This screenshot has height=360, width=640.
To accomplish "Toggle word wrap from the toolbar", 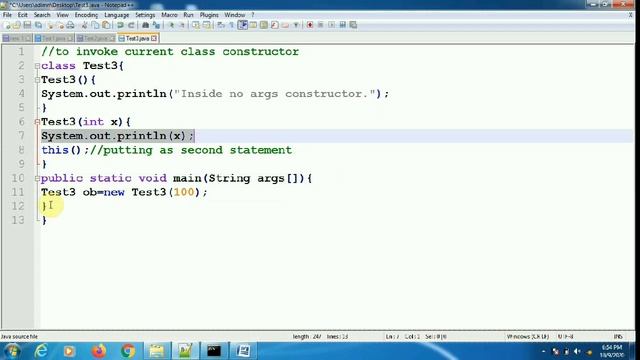I will pyautogui.click(x=221, y=25).
